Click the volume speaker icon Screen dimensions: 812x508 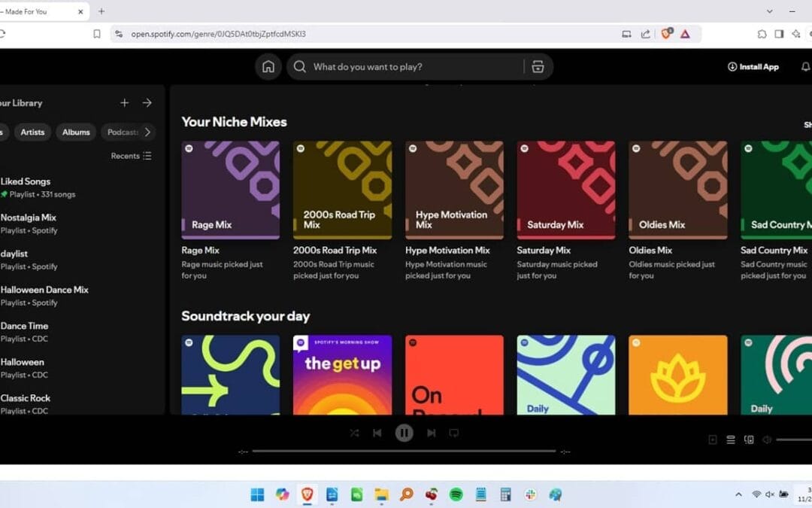[x=767, y=440]
